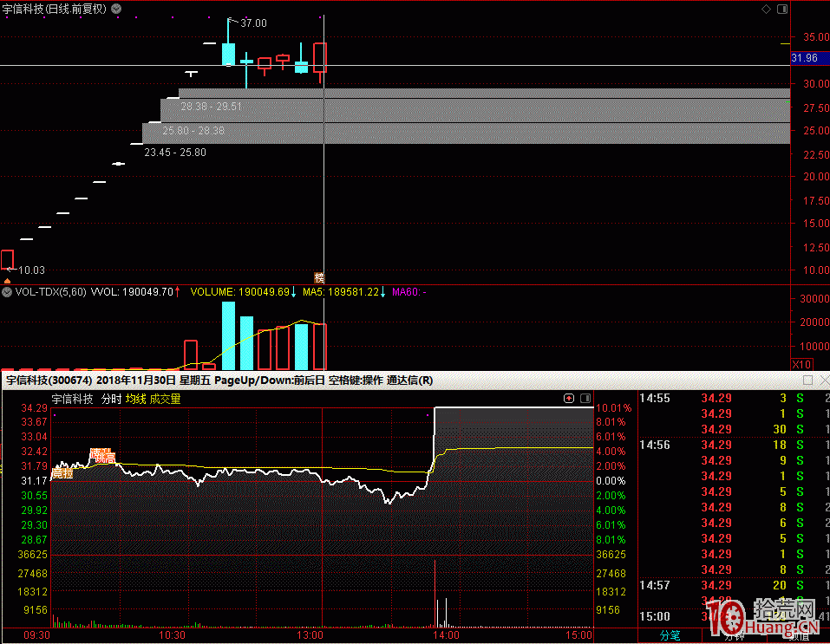
Task: Open the dropdown arrow beside 宇信科技 daily chart title
Action: (117, 9)
